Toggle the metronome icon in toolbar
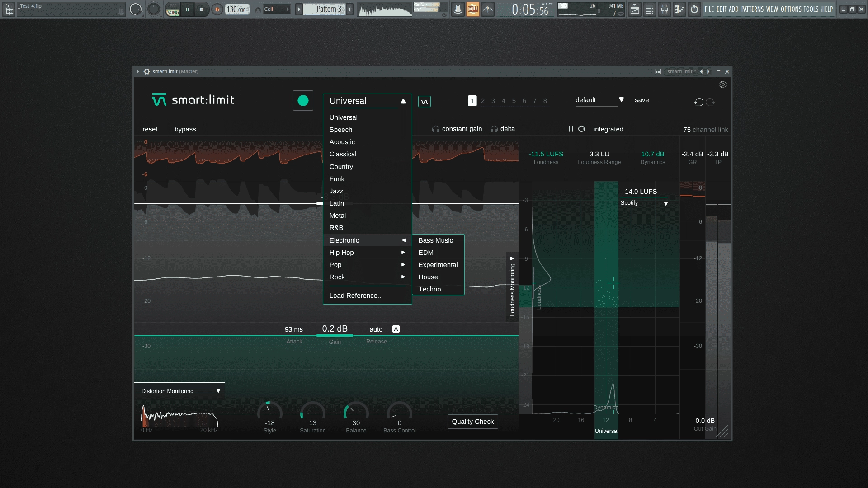The width and height of the screenshot is (868, 488). click(x=458, y=9)
